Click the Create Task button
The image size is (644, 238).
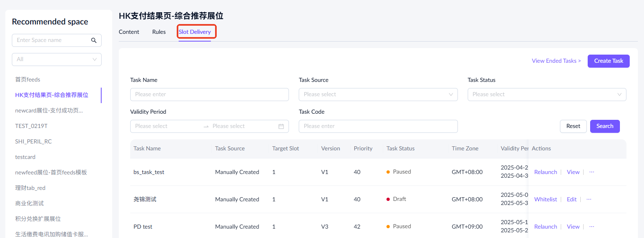click(x=608, y=61)
